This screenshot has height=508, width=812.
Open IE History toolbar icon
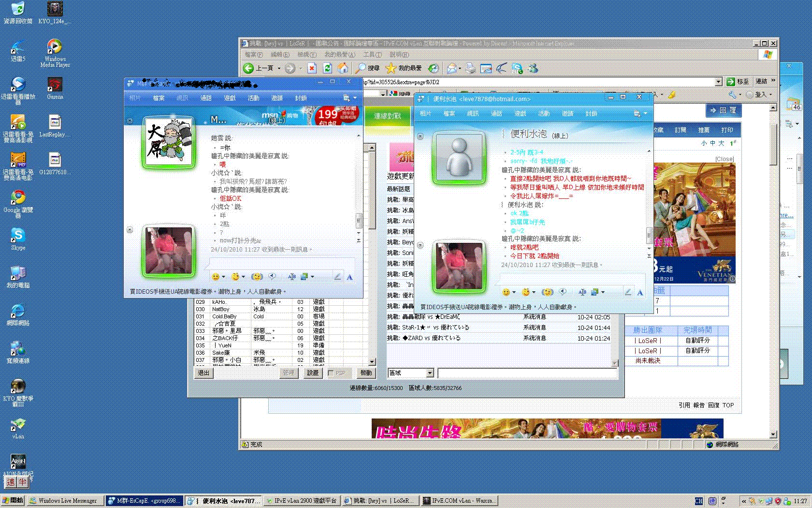(434, 68)
